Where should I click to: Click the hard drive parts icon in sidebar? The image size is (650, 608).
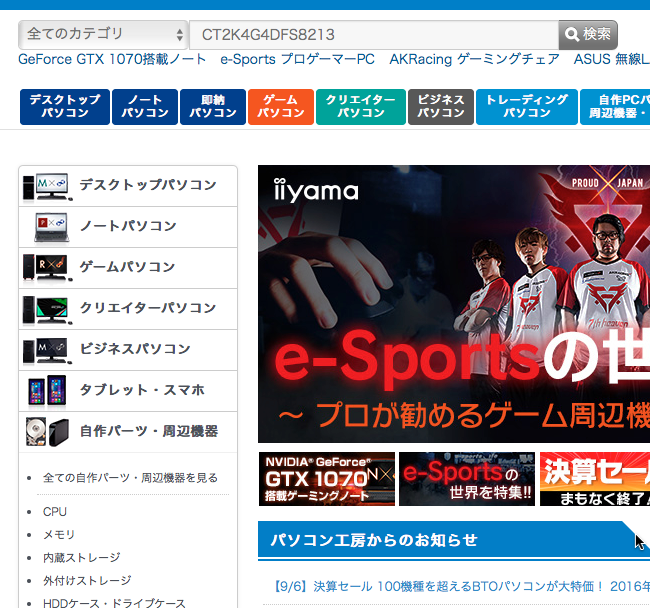(x=47, y=432)
